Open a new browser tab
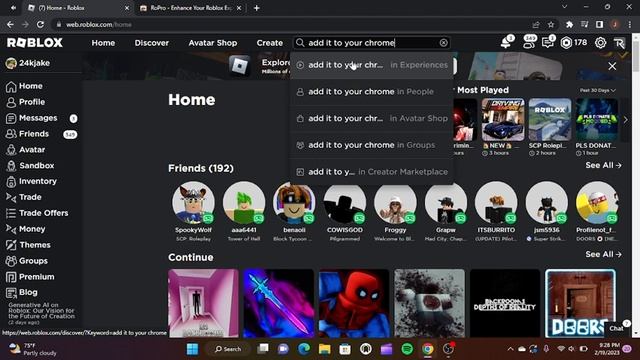This screenshot has width=640, height=360. click(x=256, y=8)
